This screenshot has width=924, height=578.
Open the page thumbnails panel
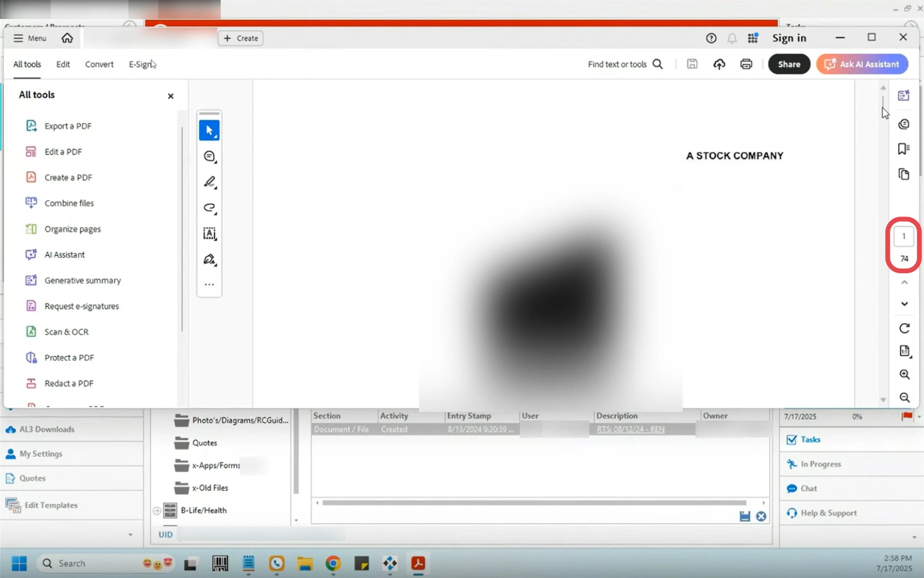pyautogui.click(x=903, y=174)
